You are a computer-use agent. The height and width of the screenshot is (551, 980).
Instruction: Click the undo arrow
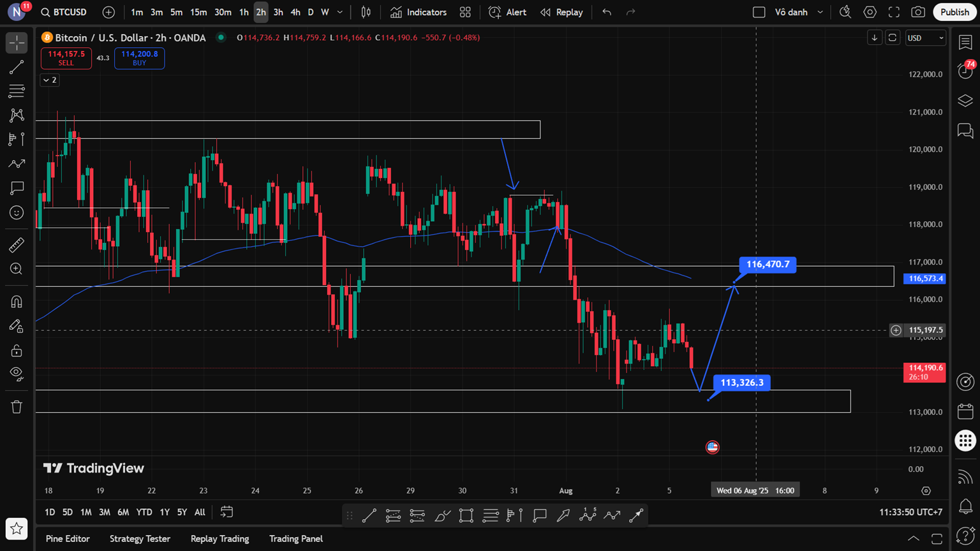pos(607,12)
